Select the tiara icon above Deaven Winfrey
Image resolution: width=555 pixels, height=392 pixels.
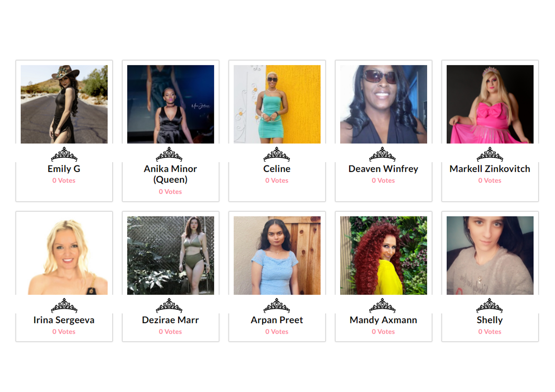382,154
